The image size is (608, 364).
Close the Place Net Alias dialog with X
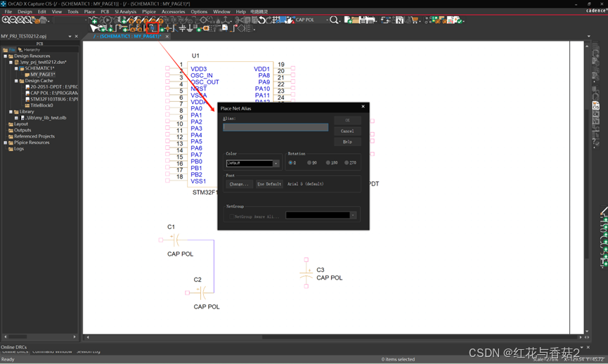tap(363, 107)
